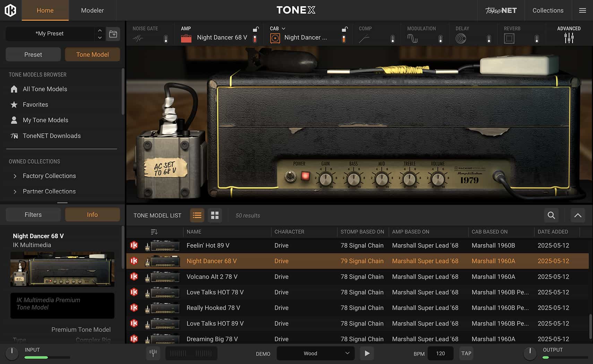Open the save preset folder icon
The width and height of the screenshot is (593, 364).
click(113, 34)
